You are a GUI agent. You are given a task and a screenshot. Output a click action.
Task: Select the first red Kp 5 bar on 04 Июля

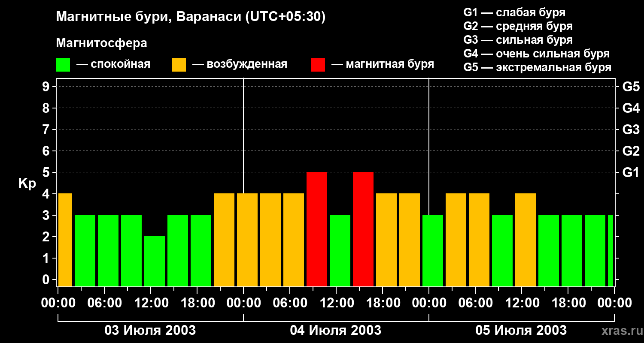point(317,229)
